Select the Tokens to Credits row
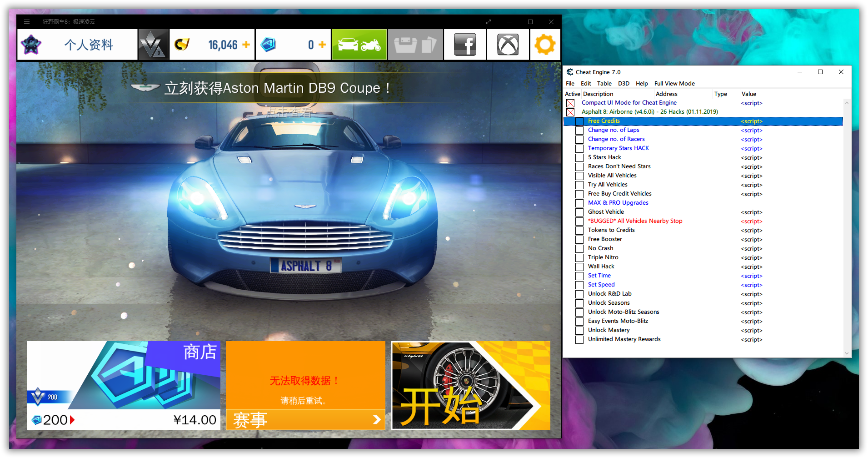 (x=703, y=230)
